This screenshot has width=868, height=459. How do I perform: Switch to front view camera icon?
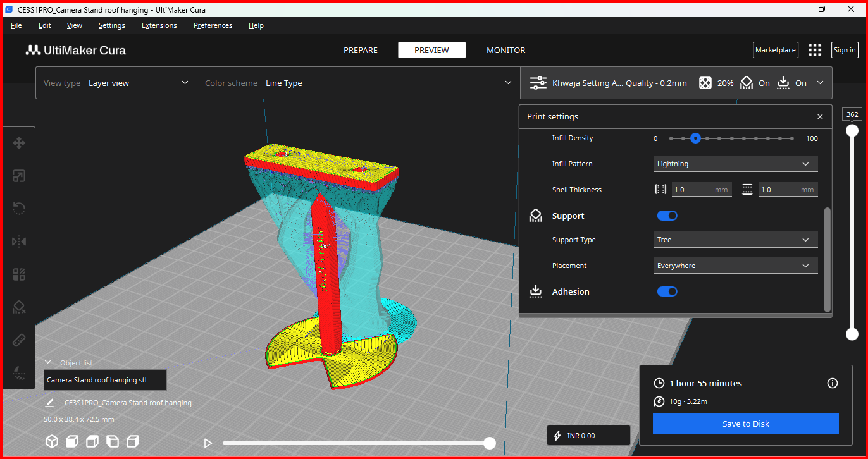point(72,441)
